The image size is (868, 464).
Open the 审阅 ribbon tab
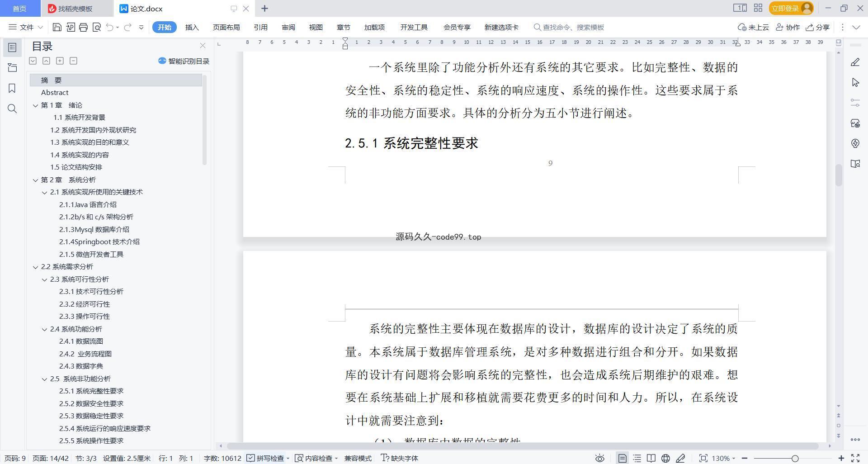(288, 27)
